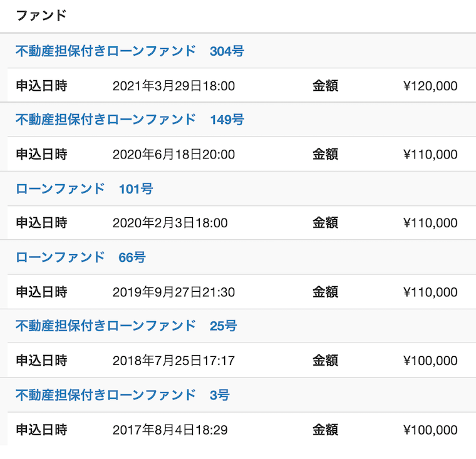Click the ローンファンド 101号 link
Image resolution: width=476 pixels, height=459 pixels.
(x=84, y=188)
